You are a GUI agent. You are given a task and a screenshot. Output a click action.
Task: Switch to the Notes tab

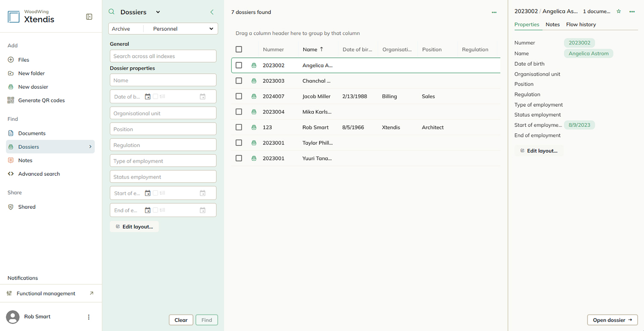click(553, 24)
